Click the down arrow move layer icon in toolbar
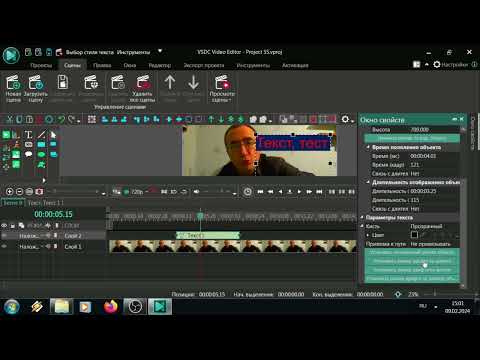 tap(221, 119)
